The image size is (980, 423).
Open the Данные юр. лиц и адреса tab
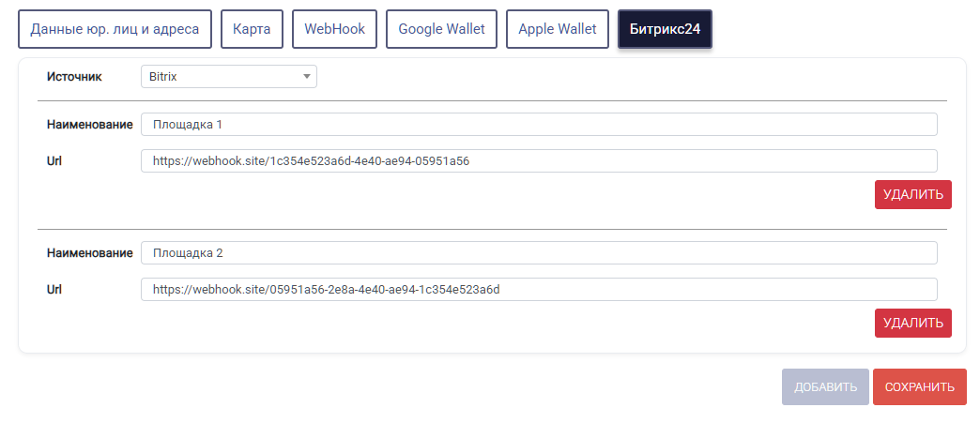[115, 29]
